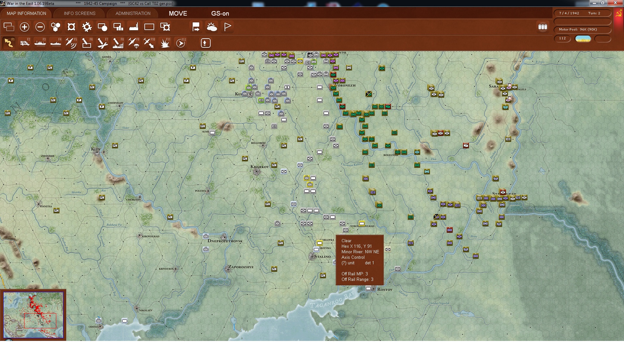Click the Vinnitsa city label
This screenshot has height=364, width=624.
point(45,207)
